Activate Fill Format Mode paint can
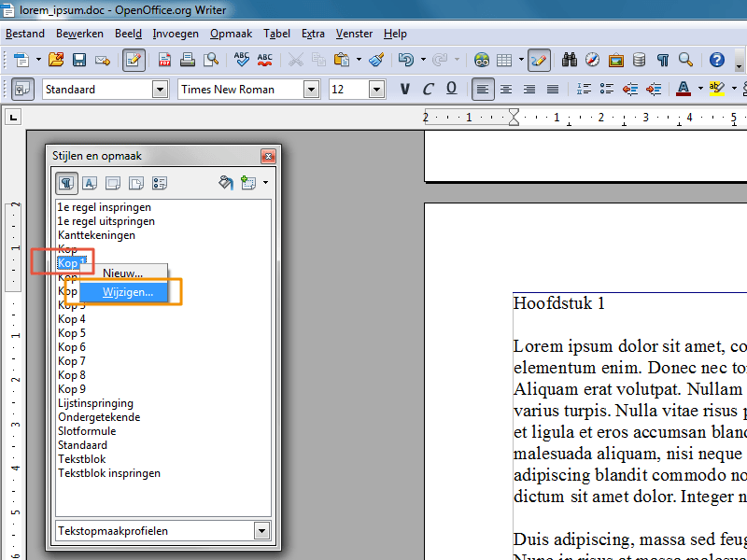 (x=226, y=183)
